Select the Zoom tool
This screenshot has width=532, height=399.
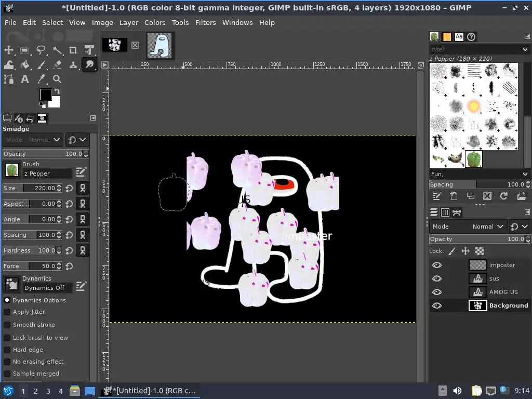click(57, 79)
